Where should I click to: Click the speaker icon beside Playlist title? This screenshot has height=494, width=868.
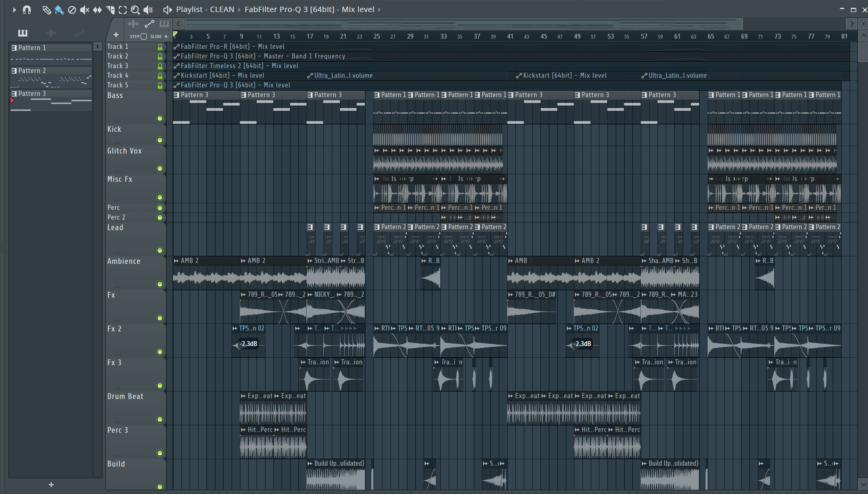coord(168,10)
